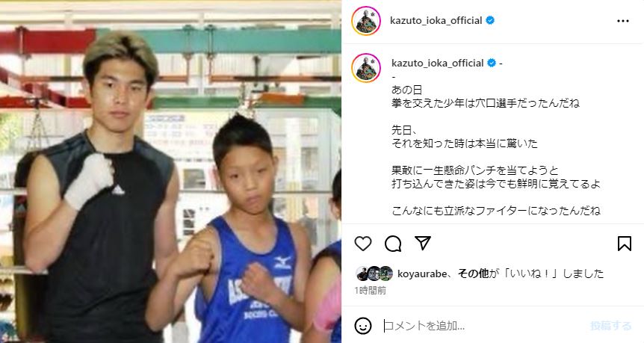Click the 1時間前 timestamp

tap(370, 291)
